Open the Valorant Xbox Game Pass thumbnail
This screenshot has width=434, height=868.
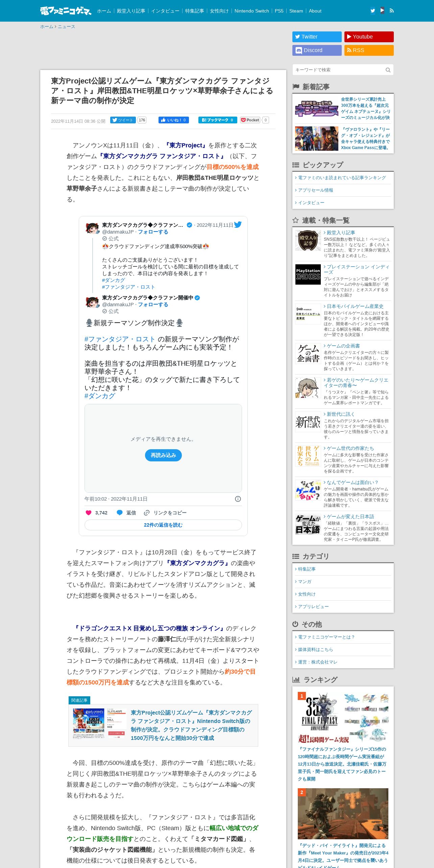(x=316, y=139)
